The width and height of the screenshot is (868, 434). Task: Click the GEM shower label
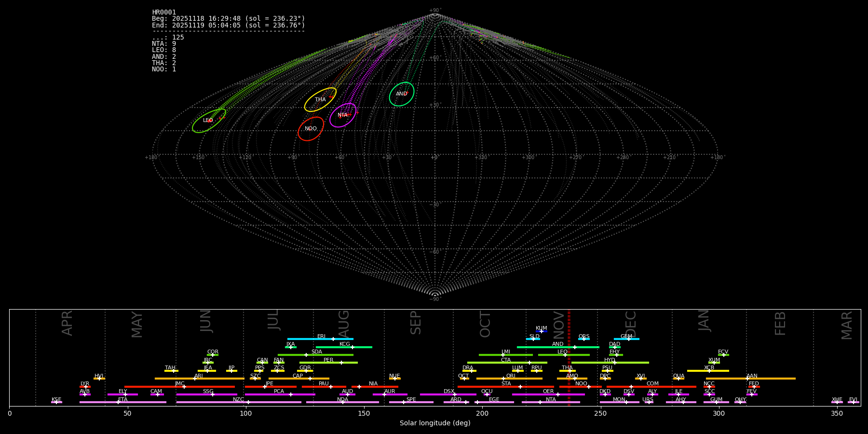626,337
